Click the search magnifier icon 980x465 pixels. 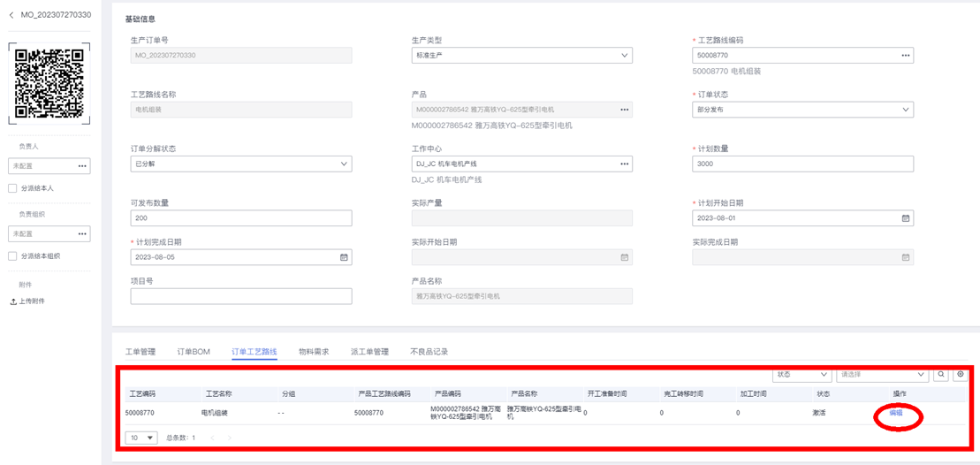click(x=940, y=374)
